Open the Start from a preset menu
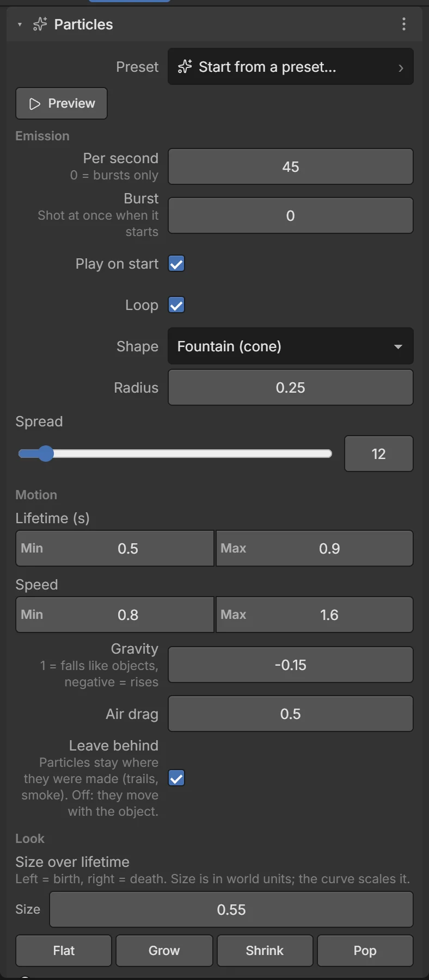Viewport: 429px width, 980px height. pyautogui.click(x=290, y=66)
